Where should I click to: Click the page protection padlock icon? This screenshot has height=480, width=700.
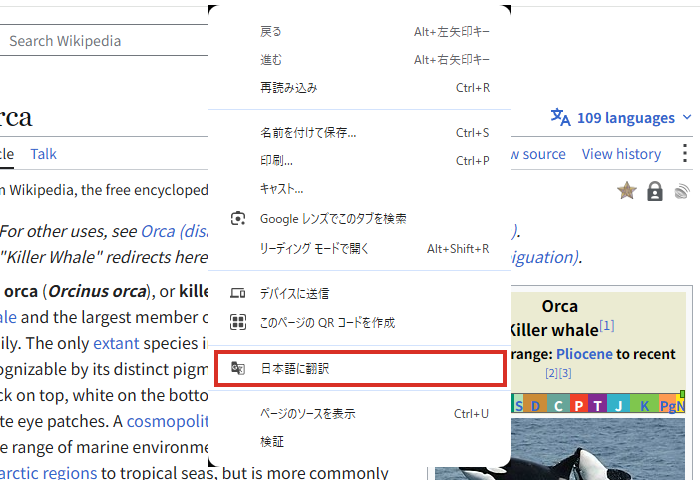655,192
